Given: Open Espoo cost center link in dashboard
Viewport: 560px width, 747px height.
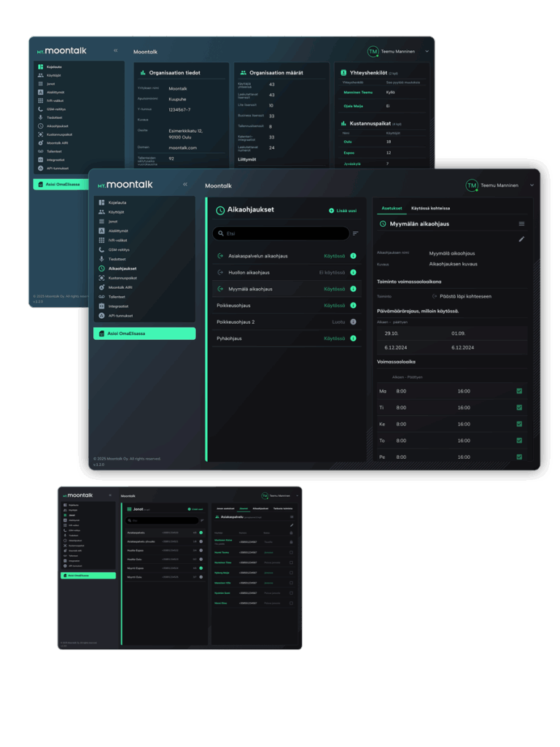Looking at the screenshot, I should (349, 153).
